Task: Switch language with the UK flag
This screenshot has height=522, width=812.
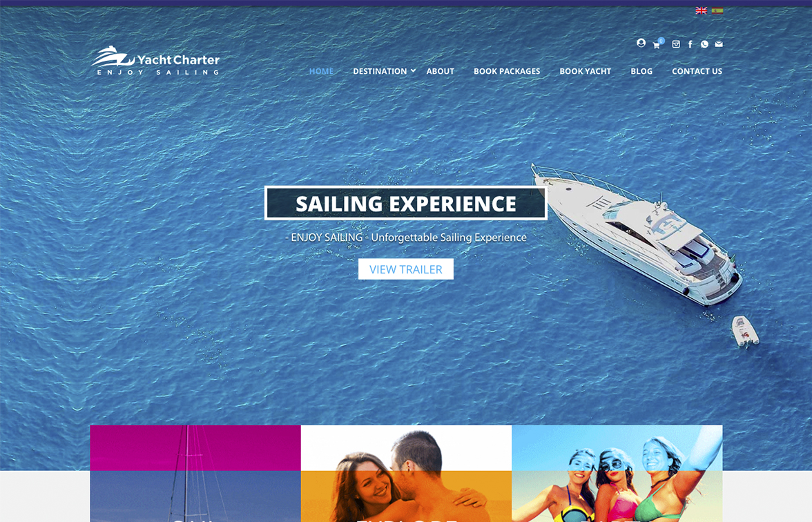Action: click(x=702, y=10)
